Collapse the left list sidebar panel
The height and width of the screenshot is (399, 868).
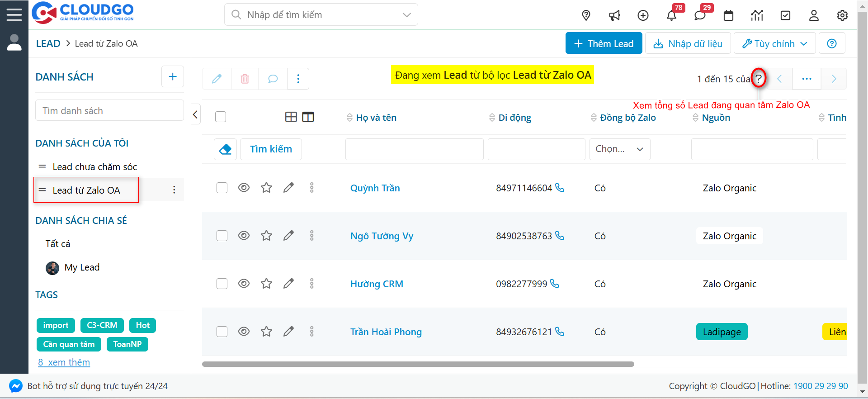(195, 114)
